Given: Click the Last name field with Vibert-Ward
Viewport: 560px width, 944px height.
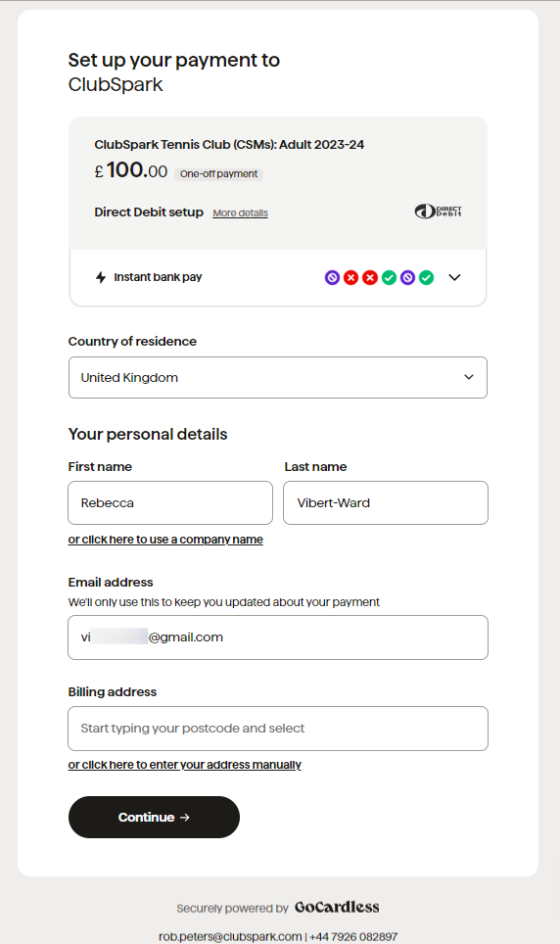Looking at the screenshot, I should (386, 502).
